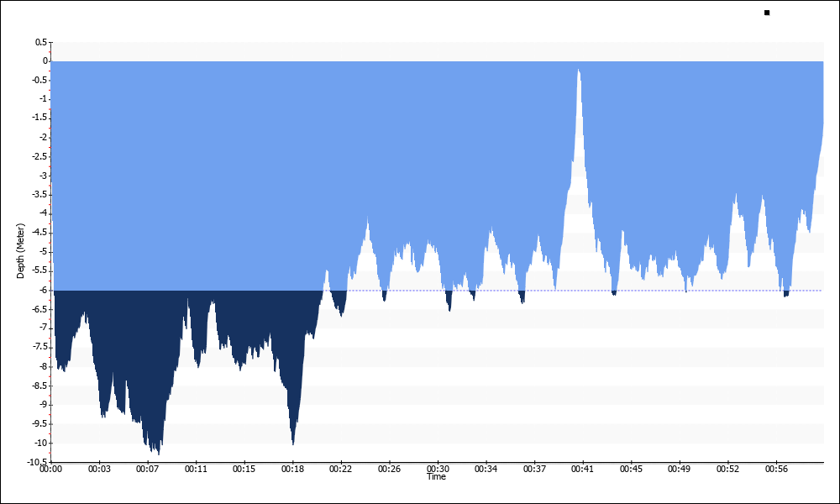
Task: Select the "Time" axis title
Action: pyautogui.click(x=436, y=476)
